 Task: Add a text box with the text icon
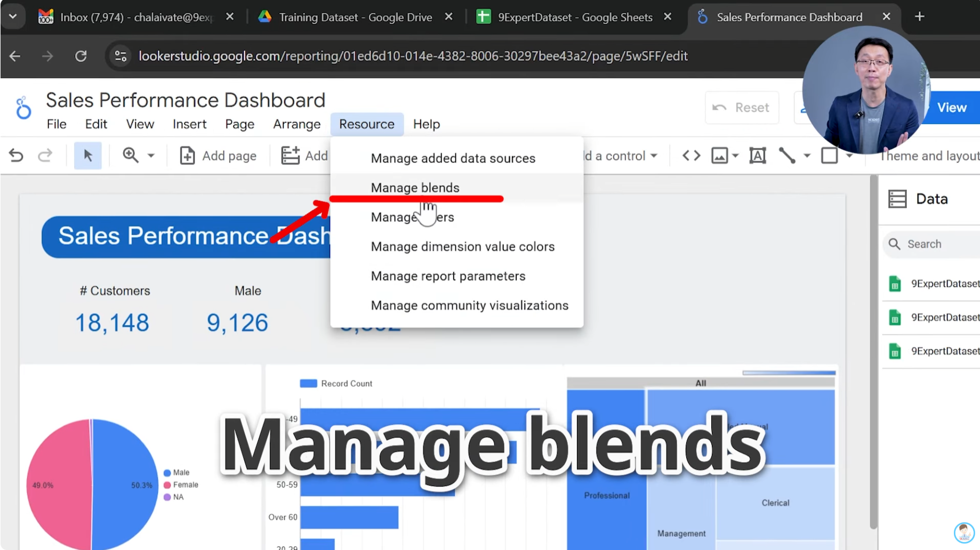[758, 155]
